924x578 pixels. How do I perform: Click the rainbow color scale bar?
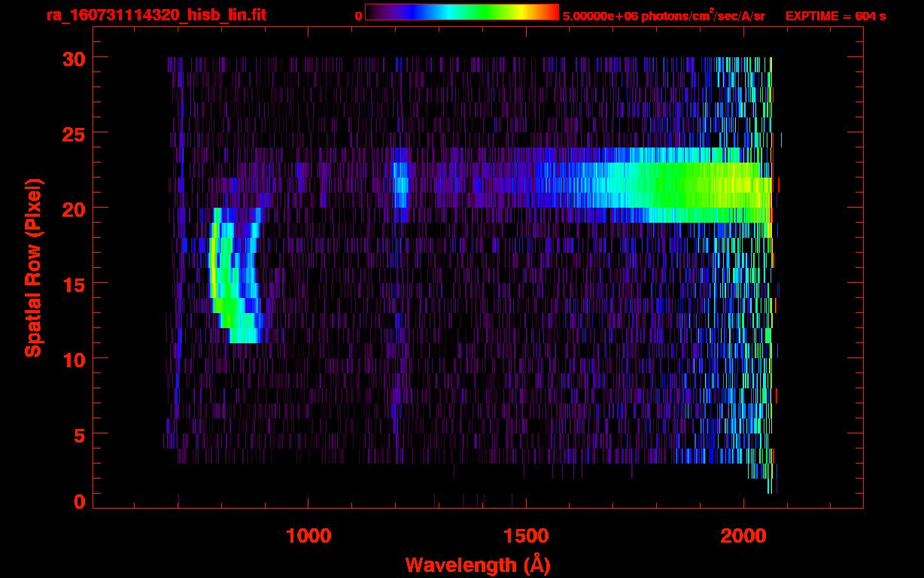point(461,13)
